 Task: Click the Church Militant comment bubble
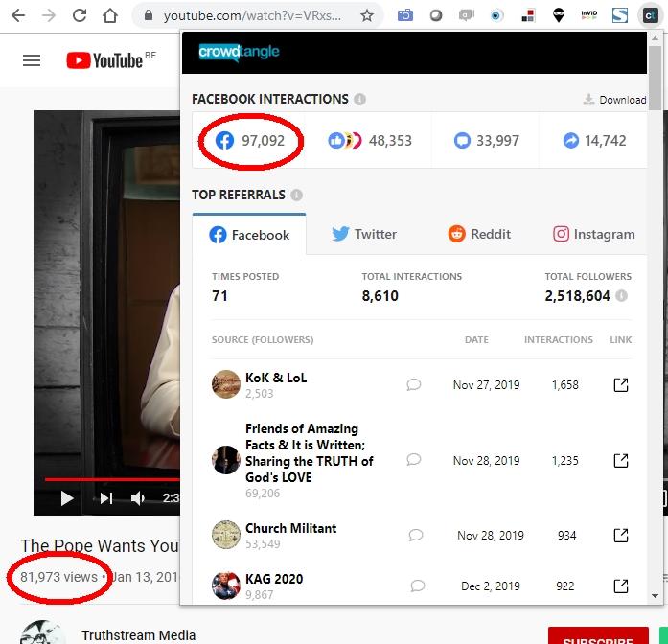click(x=416, y=535)
